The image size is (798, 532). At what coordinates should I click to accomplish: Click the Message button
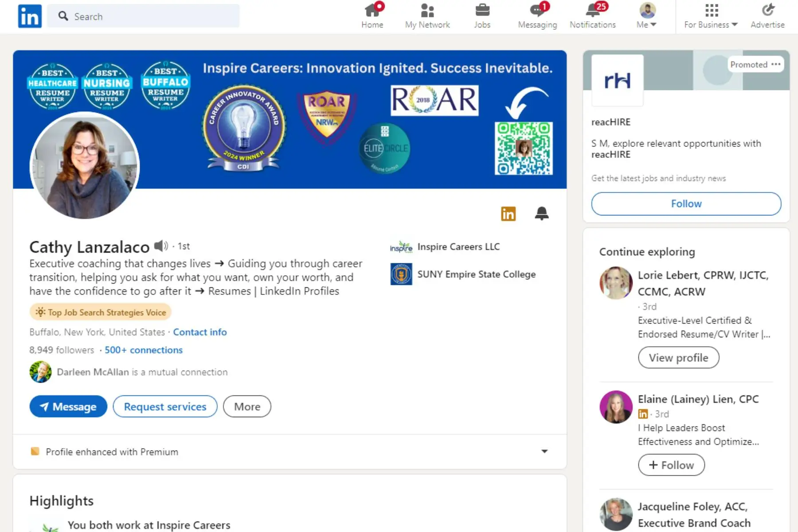[68, 407]
